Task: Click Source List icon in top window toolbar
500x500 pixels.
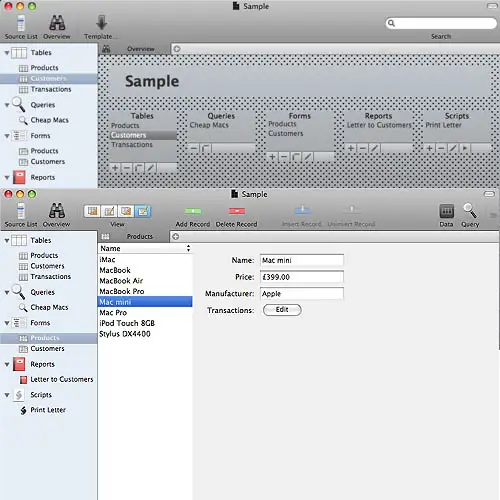Action: [x=21, y=23]
